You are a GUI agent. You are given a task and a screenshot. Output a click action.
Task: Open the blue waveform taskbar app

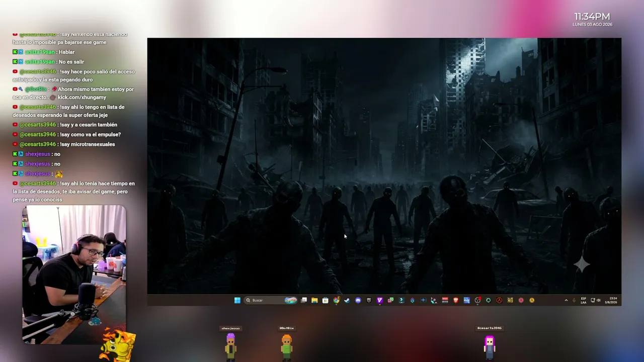click(x=423, y=300)
